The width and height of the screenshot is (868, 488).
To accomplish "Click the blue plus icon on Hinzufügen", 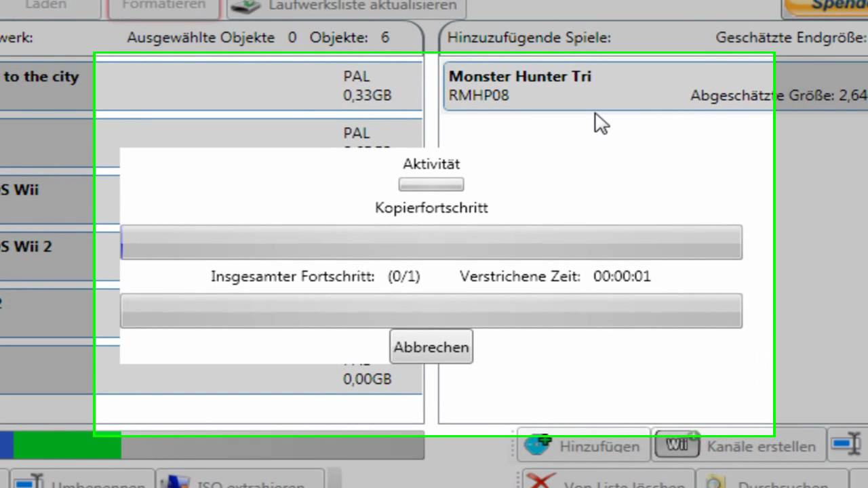I will tap(538, 446).
